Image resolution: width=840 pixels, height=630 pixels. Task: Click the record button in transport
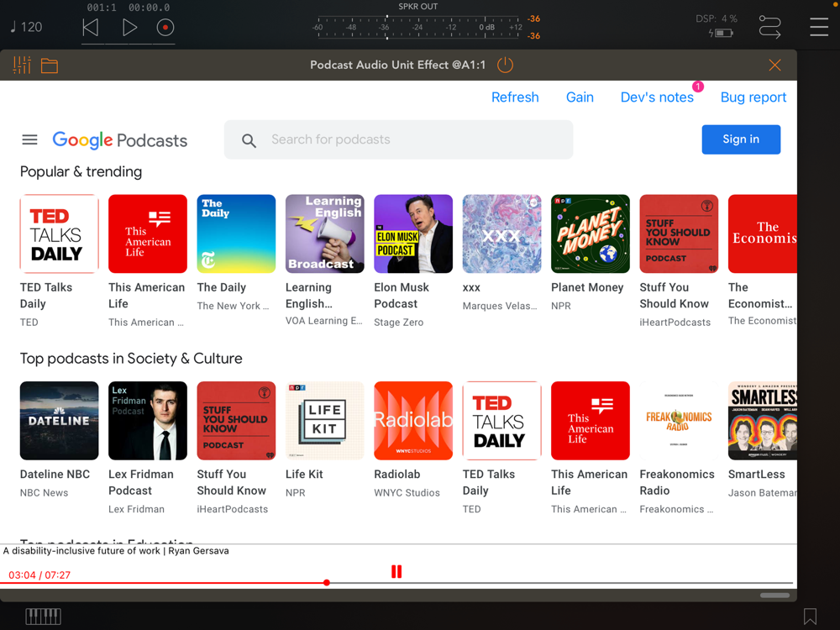(x=165, y=27)
